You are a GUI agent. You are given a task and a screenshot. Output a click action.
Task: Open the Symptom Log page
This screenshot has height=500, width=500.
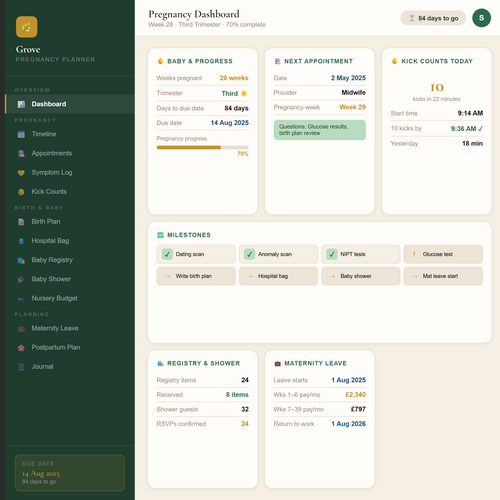click(70, 172)
